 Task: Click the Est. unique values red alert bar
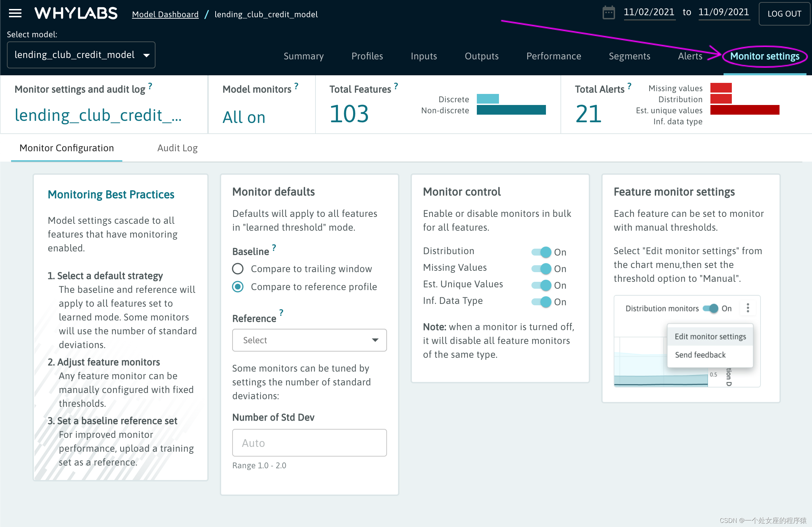pos(745,110)
